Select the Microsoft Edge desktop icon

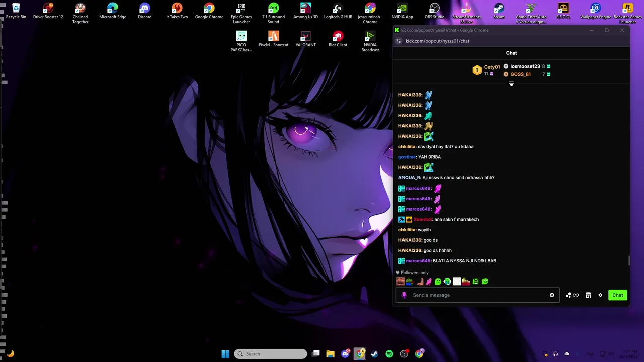(x=112, y=11)
